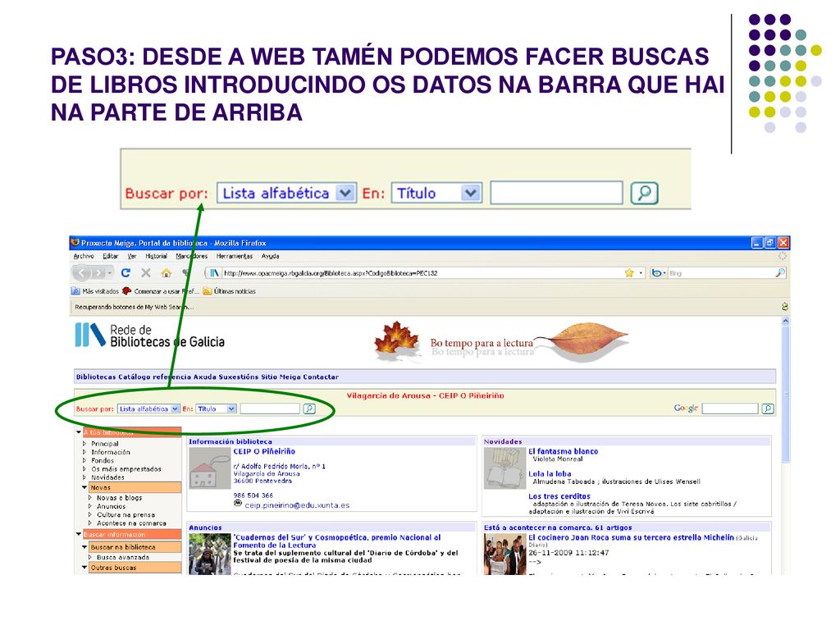The height and width of the screenshot is (630, 840).
Task: Open the Sitio Meiga navigation item
Action: click(281, 377)
